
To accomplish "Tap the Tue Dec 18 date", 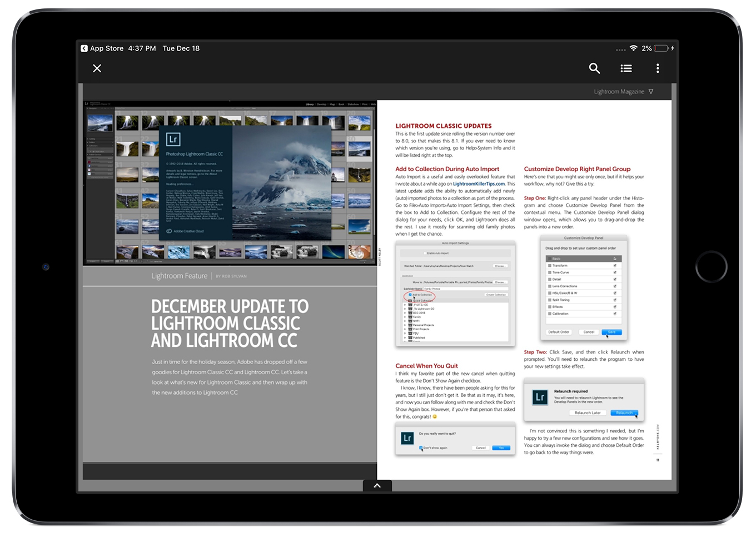I will (x=181, y=48).
